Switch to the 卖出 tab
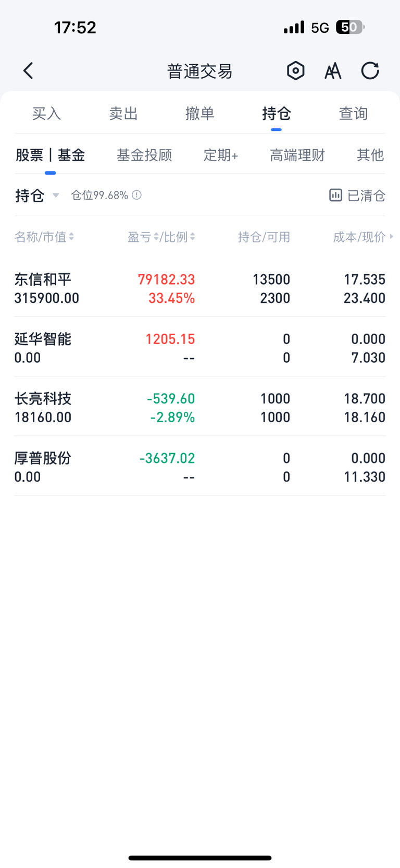 [x=123, y=113]
